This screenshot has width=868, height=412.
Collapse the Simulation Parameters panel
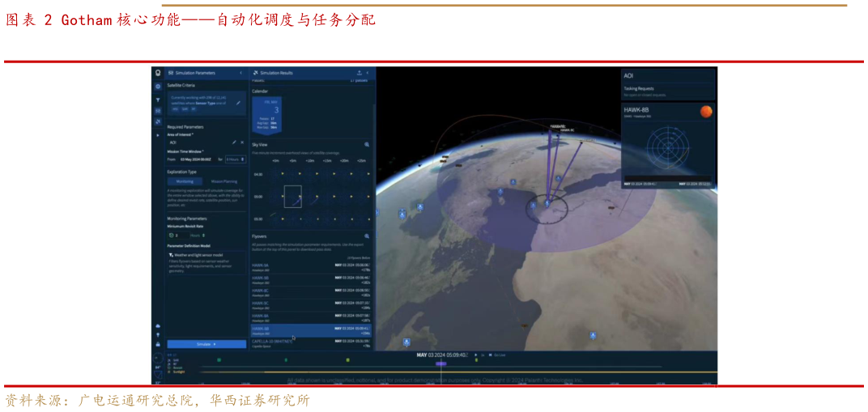(x=240, y=73)
